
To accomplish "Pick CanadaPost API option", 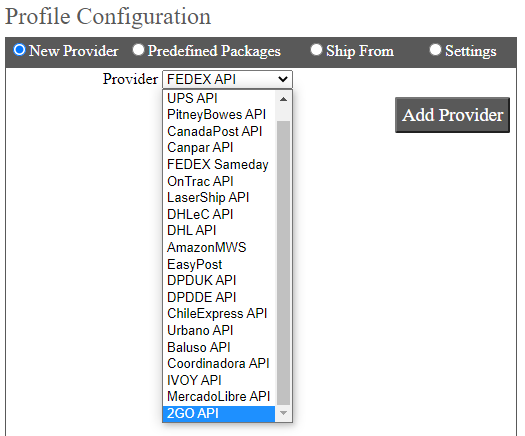I will 219,132.
